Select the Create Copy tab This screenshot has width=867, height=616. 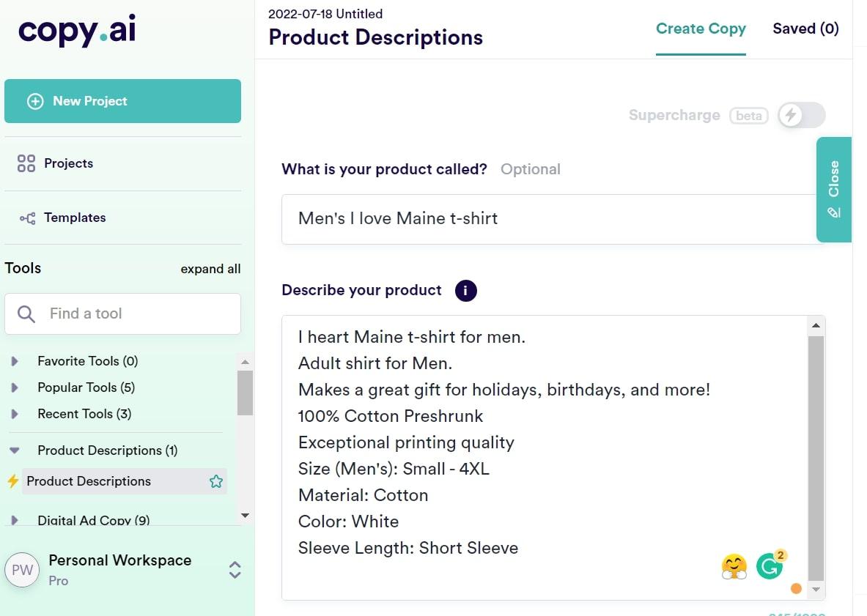[x=701, y=29]
